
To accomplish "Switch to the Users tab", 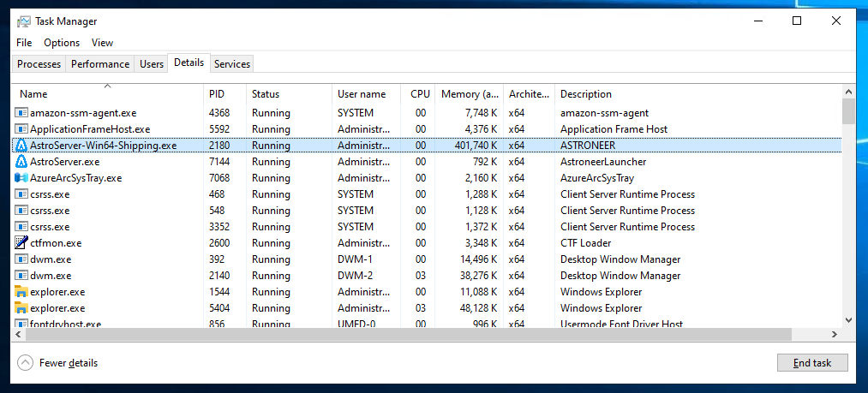I will (x=152, y=64).
